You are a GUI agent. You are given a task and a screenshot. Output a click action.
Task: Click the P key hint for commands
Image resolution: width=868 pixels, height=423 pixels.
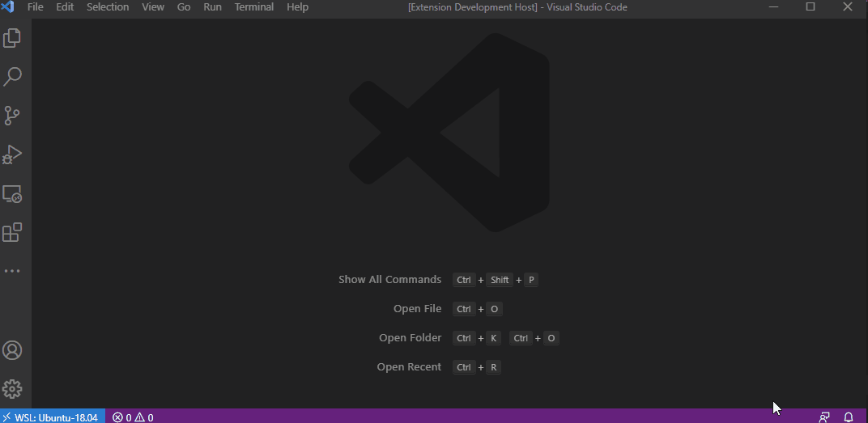click(x=531, y=280)
